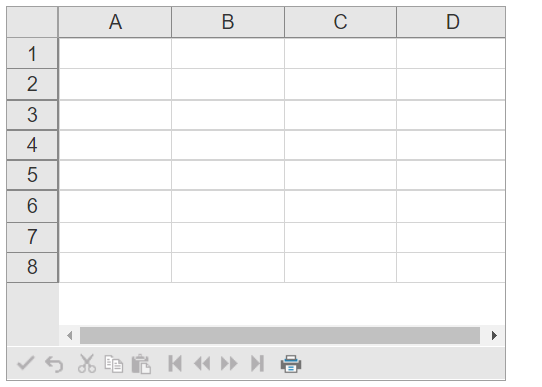Click the select-all corner box

click(32, 22)
